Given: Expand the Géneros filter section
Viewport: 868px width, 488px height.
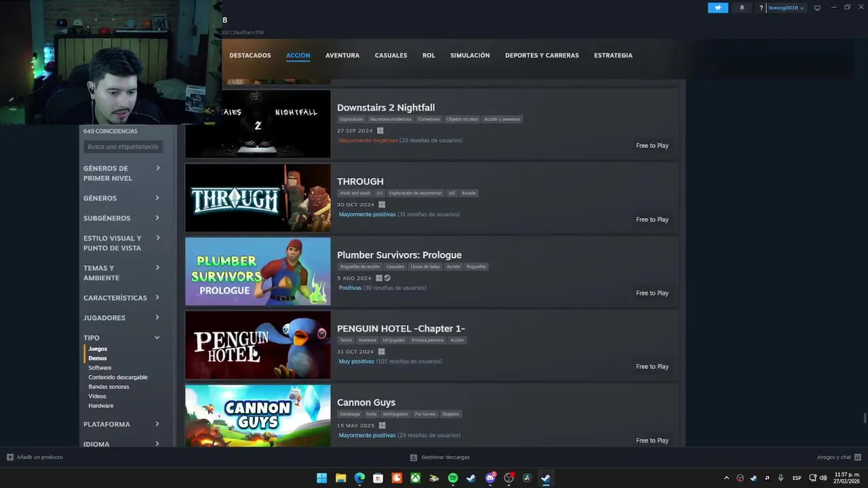Looking at the screenshot, I should (x=122, y=198).
